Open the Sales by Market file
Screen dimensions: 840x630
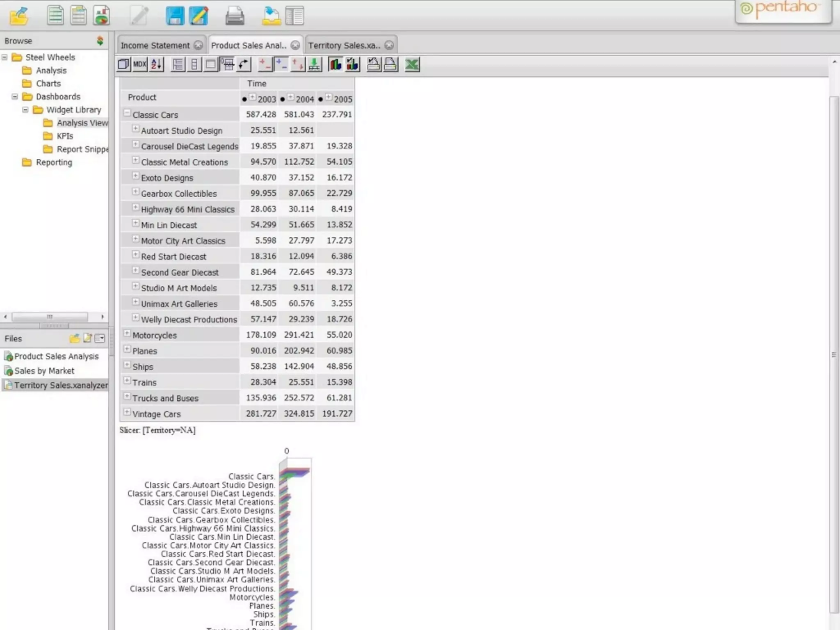[44, 371]
